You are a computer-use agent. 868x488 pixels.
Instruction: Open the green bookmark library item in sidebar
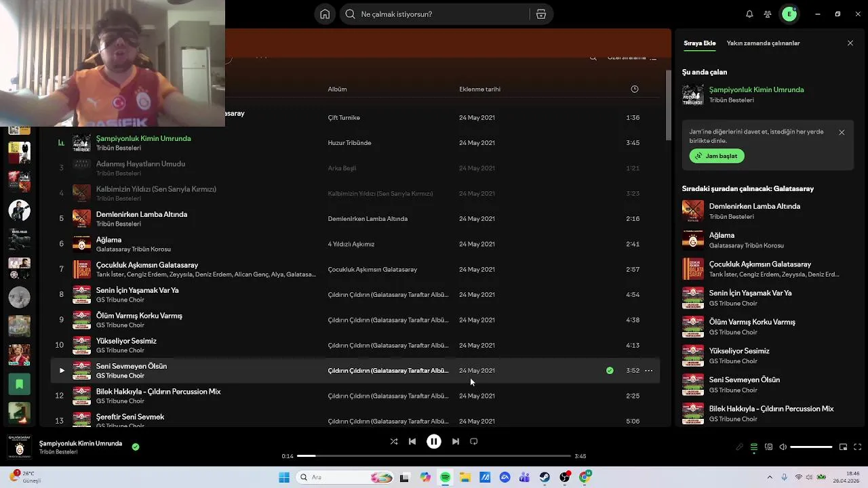click(x=19, y=384)
